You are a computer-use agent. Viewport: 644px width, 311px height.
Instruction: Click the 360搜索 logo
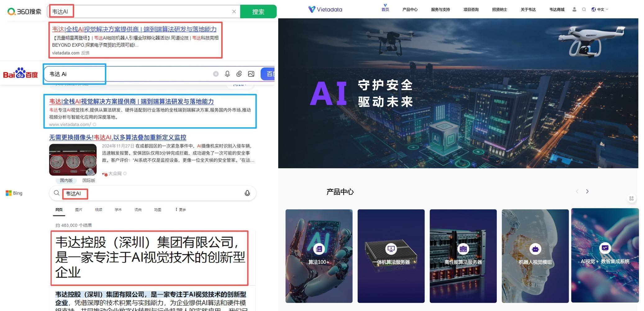coord(24,11)
